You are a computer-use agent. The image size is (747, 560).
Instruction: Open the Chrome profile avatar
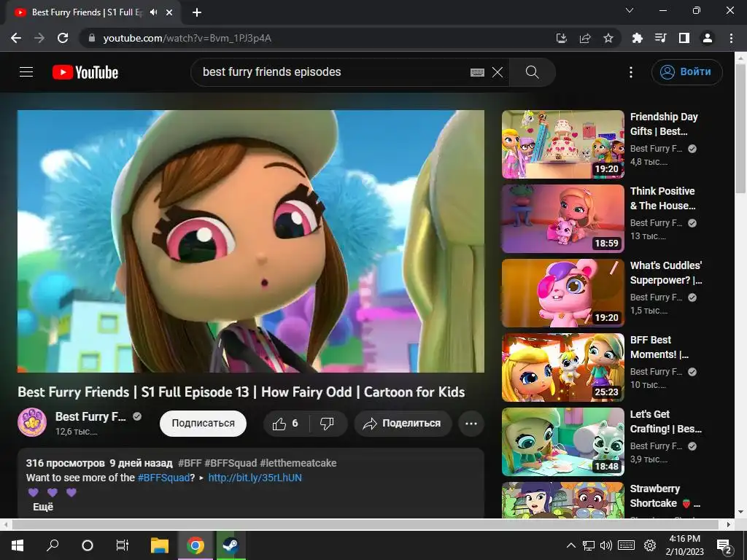pyautogui.click(x=708, y=38)
